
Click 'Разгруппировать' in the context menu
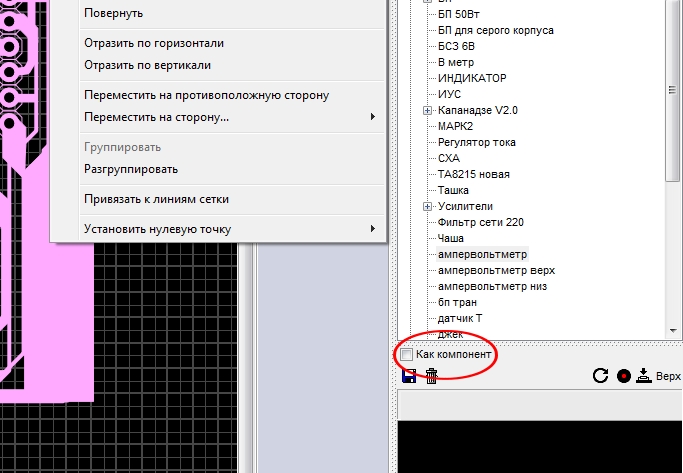(x=131, y=169)
